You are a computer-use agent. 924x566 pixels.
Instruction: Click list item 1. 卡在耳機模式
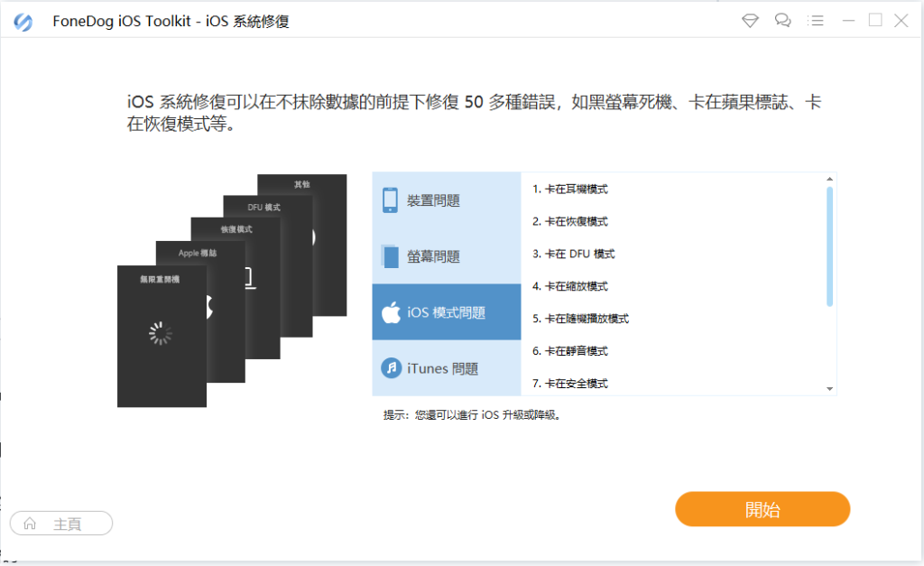pos(570,190)
